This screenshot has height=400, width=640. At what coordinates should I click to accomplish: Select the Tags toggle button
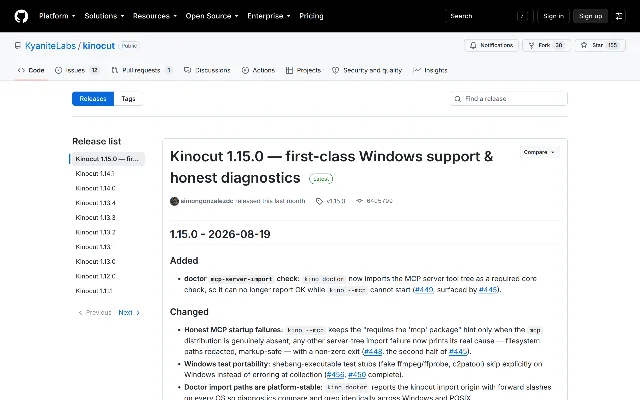[x=128, y=99]
